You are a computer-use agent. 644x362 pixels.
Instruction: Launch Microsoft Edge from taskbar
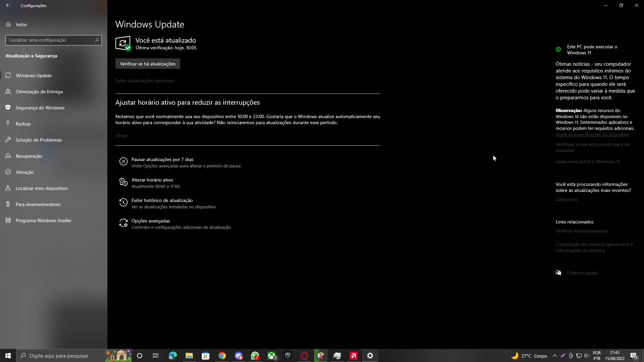tap(172, 356)
